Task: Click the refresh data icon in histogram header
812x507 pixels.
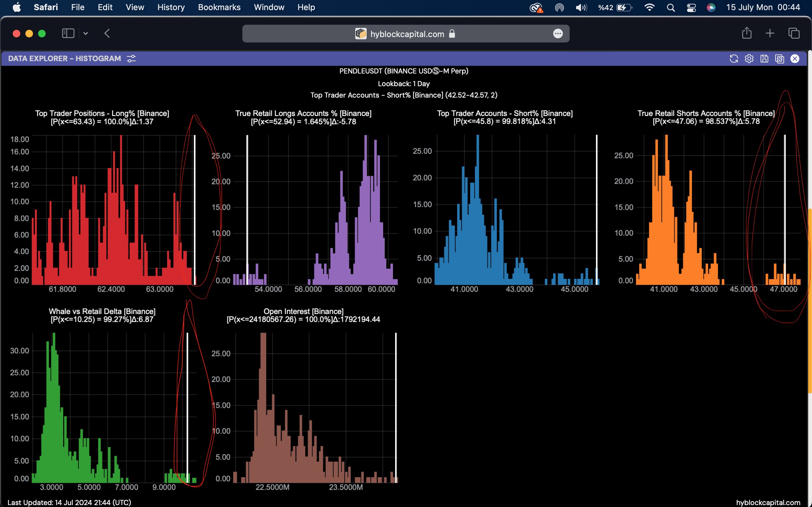Action: click(x=734, y=59)
